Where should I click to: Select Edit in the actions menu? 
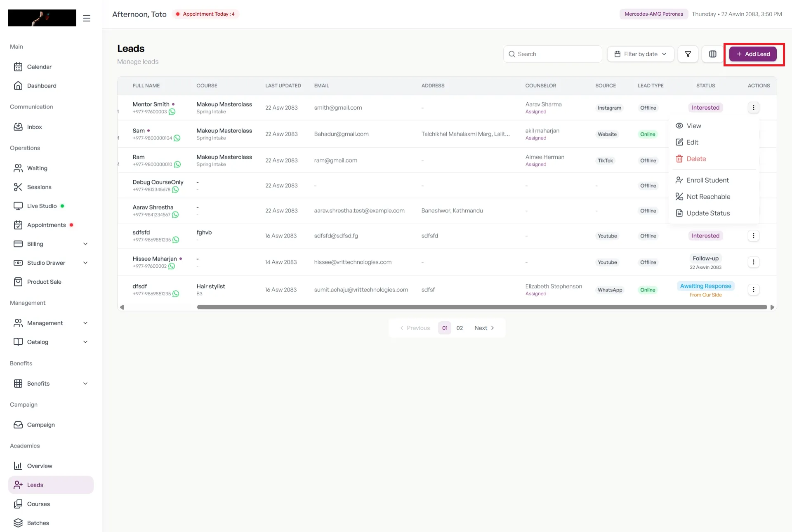coord(714,142)
